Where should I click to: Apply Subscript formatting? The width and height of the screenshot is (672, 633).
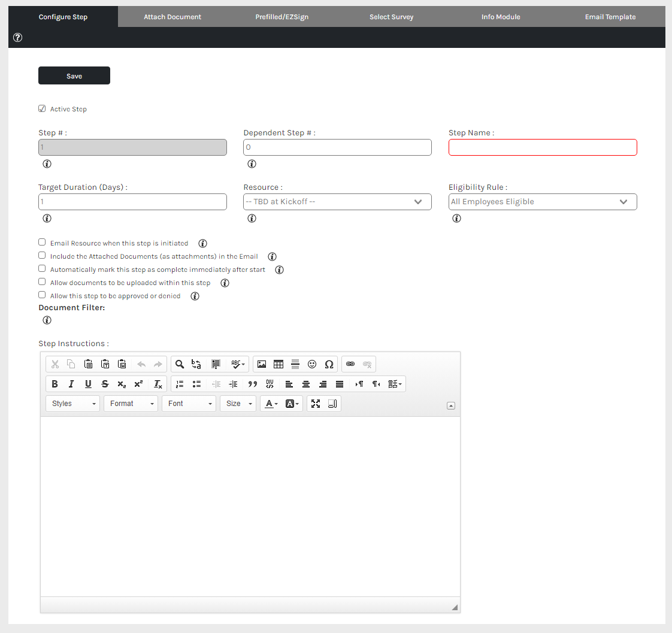point(122,384)
